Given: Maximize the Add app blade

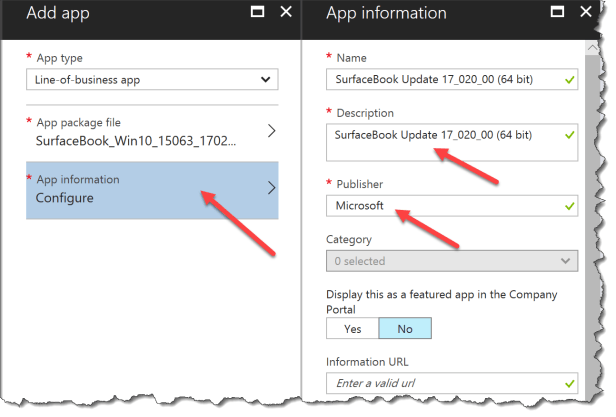Looking at the screenshot, I should 258,13.
